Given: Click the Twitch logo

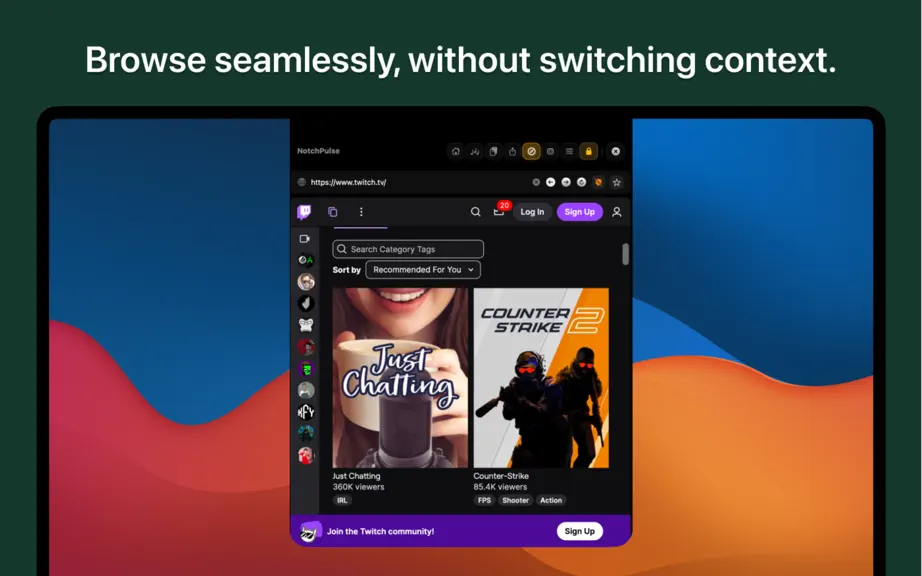Looking at the screenshot, I should [304, 212].
